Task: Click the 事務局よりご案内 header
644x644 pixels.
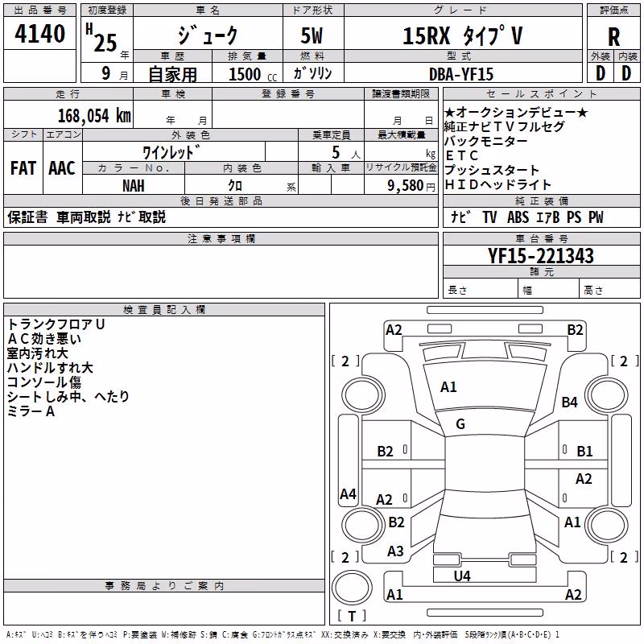Action: 164,586
